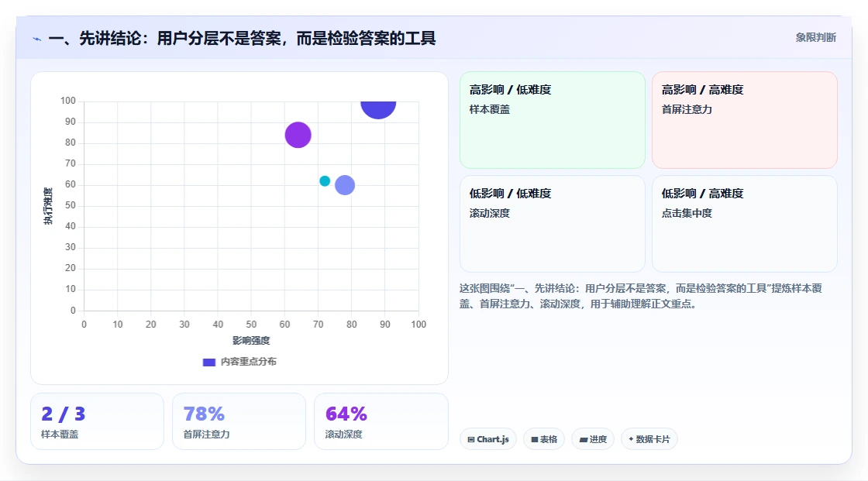Click the 影响强度 x-axis title

point(251,340)
